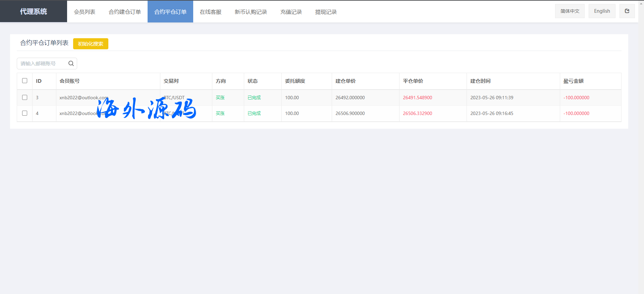Open 新币认购记录 page
The width and height of the screenshot is (644, 294).
click(x=251, y=12)
